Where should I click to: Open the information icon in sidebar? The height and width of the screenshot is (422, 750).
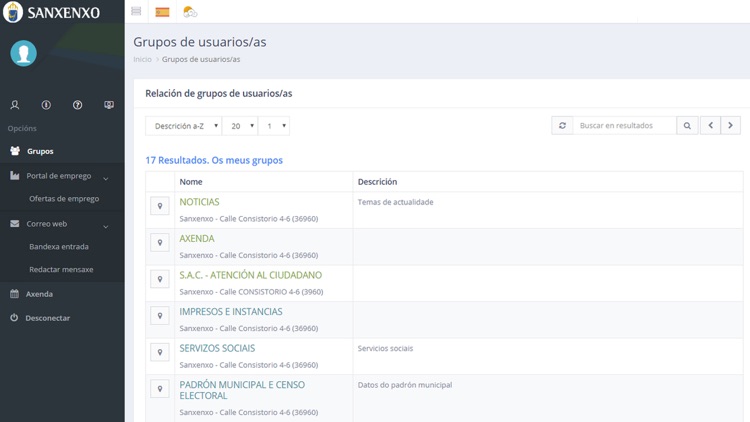(x=46, y=105)
